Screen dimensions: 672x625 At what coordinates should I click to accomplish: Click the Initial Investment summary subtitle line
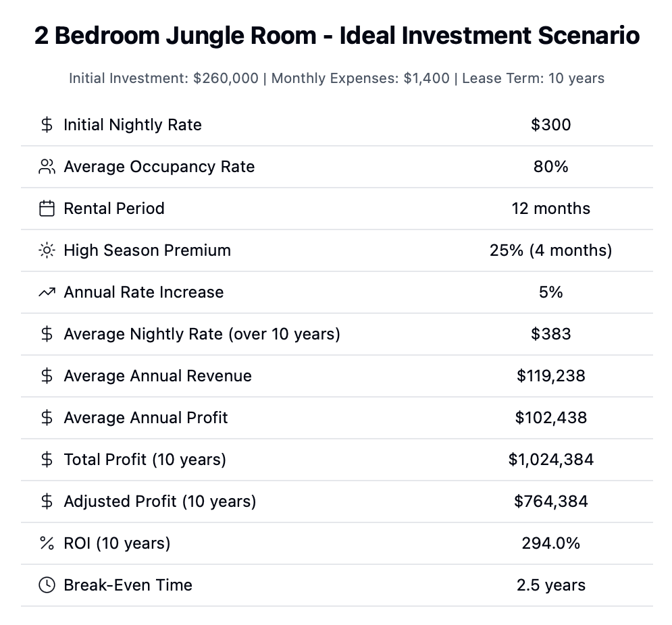(x=337, y=78)
